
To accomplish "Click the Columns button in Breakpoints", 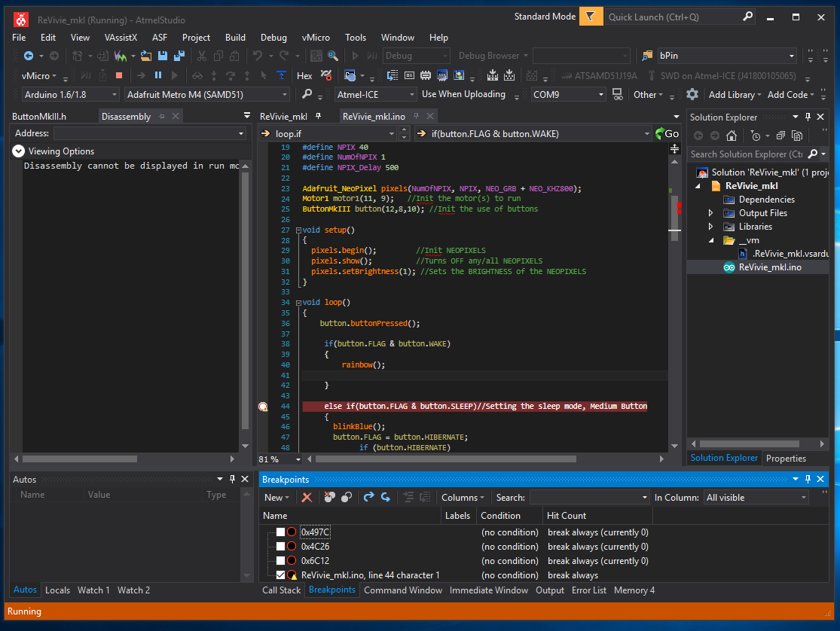I will coord(463,498).
